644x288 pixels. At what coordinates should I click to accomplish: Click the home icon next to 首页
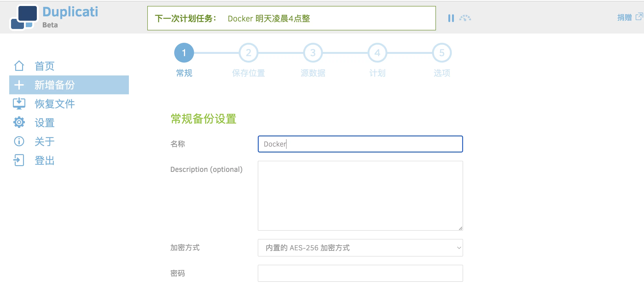(x=19, y=66)
